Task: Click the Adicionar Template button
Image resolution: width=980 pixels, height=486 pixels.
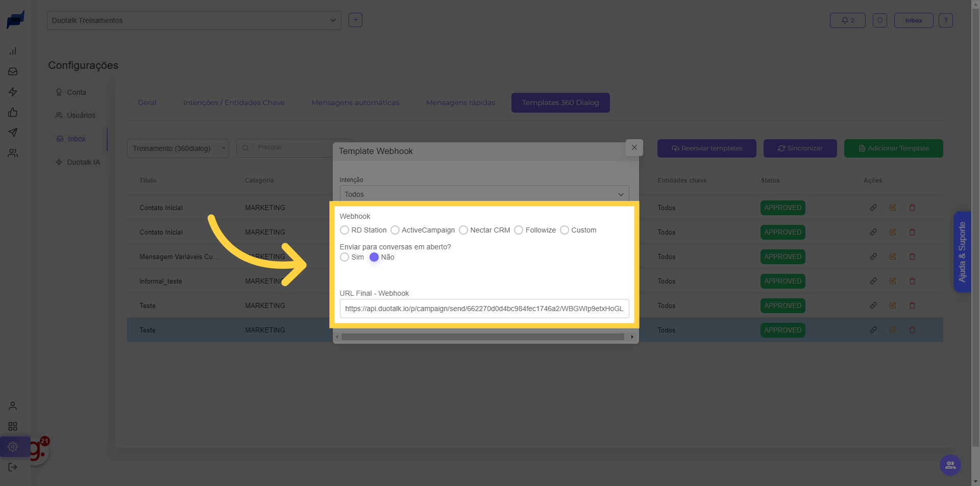Action: click(893, 148)
